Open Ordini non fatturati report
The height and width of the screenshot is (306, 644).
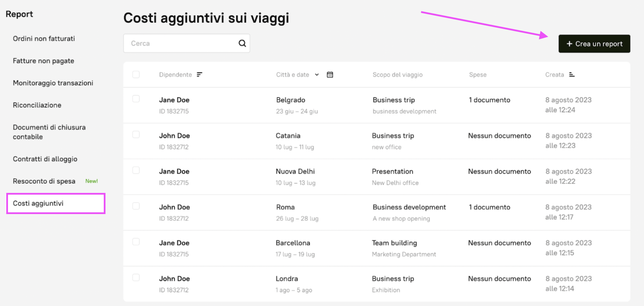pos(44,39)
